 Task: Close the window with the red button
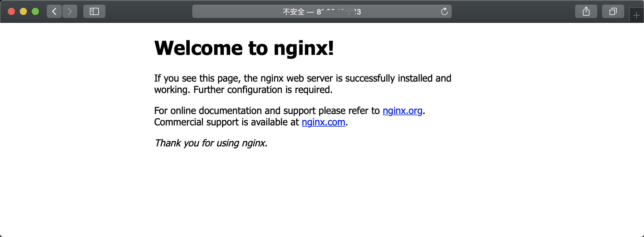[11, 11]
